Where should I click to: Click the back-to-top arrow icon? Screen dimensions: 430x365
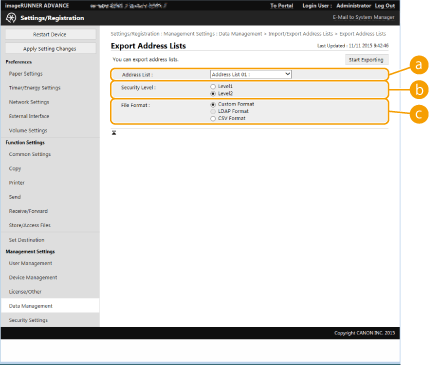[x=114, y=133]
